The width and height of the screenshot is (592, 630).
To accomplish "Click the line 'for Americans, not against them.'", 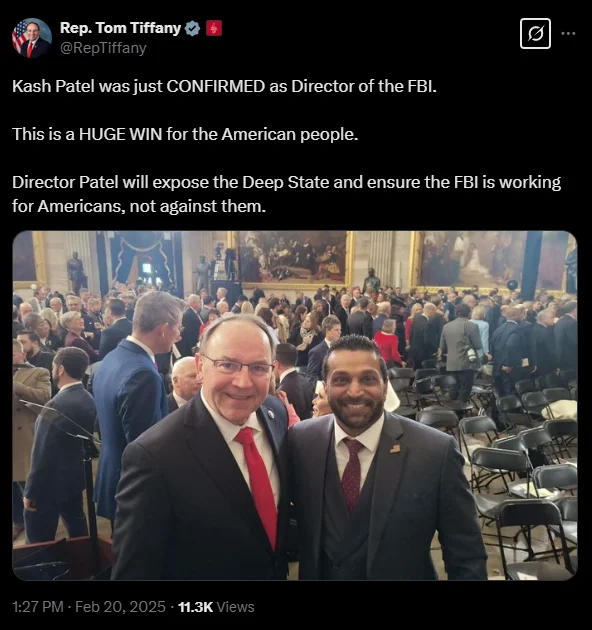I will click(139, 206).
